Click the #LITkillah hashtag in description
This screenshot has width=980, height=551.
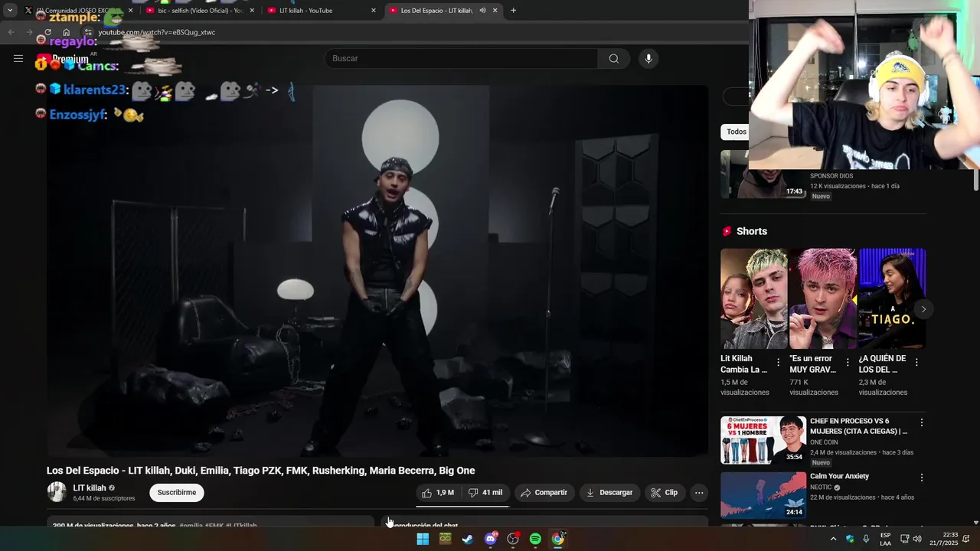click(x=241, y=526)
